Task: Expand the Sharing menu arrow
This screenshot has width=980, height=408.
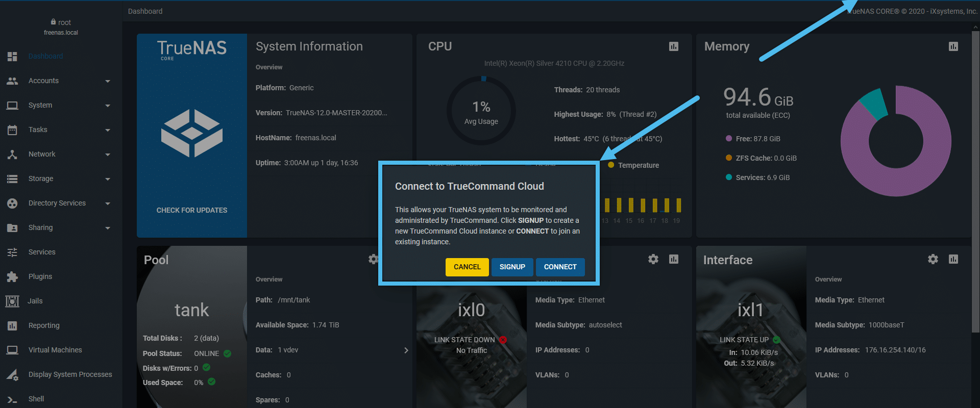Action: [x=108, y=228]
